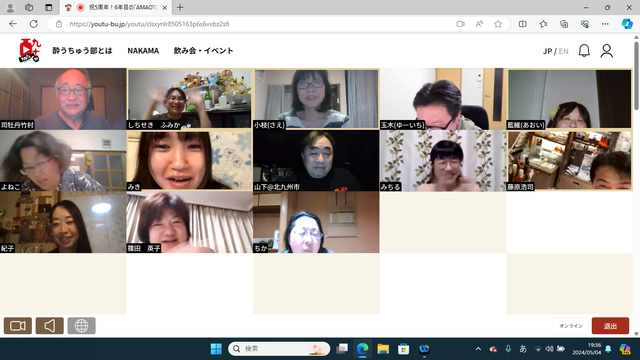Toggle the speaker audio button

(x=49, y=326)
